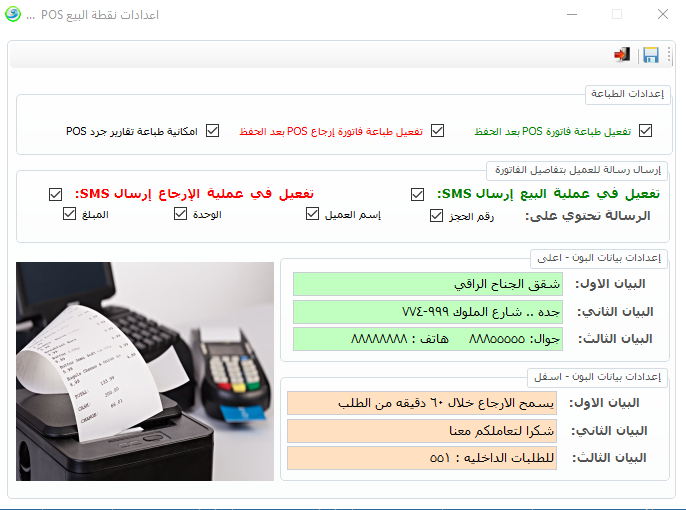Toggle print POS invoice after save checkbox
The width and height of the screenshot is (686, 510).
pyautogui.click(x=645, y=131)
